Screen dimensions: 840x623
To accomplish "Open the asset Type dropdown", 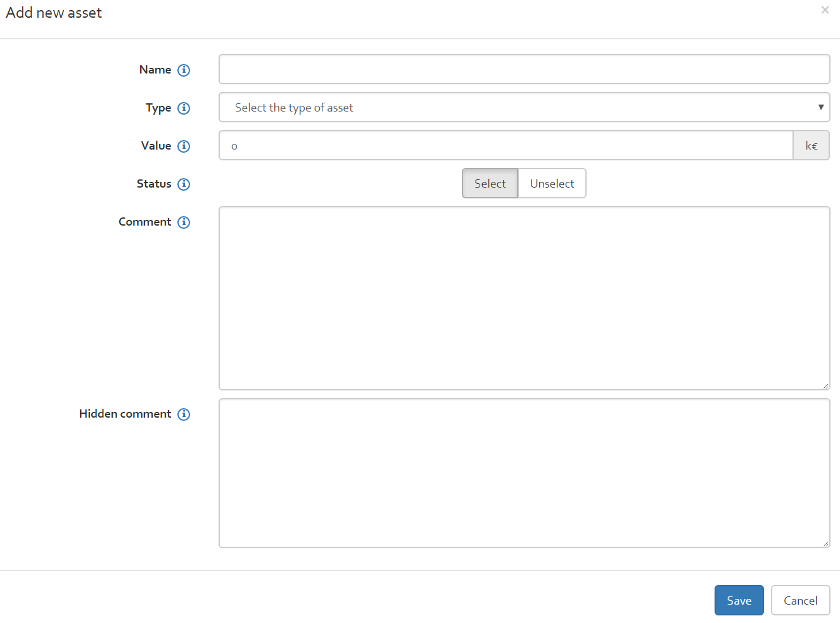I will pos(524,107).
